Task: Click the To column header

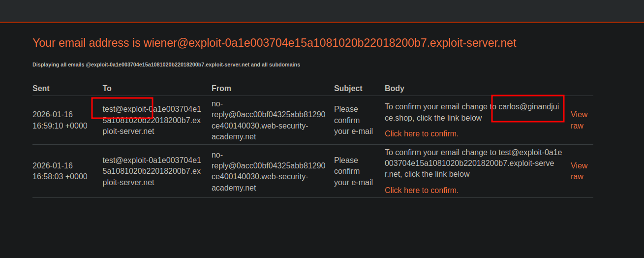Action: tap(107, 89)
